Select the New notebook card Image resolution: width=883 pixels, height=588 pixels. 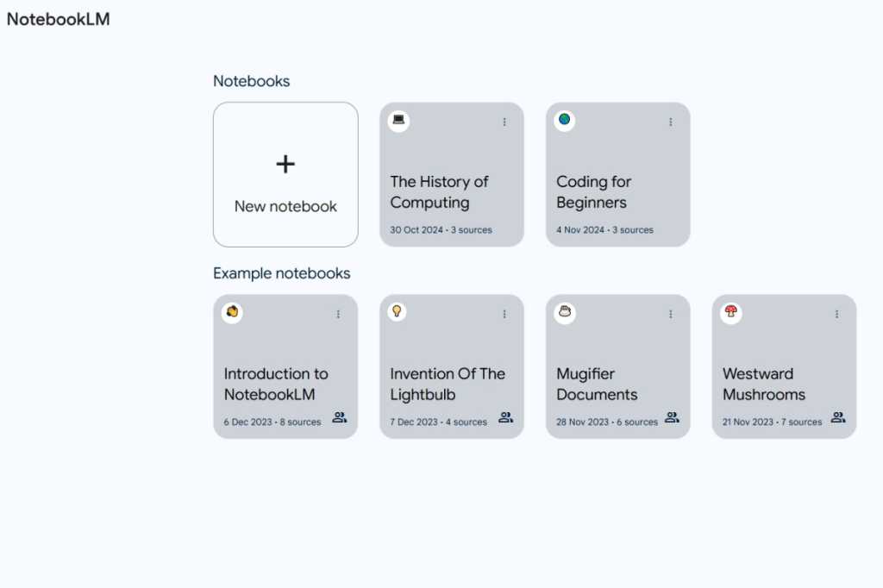[285, 174]
